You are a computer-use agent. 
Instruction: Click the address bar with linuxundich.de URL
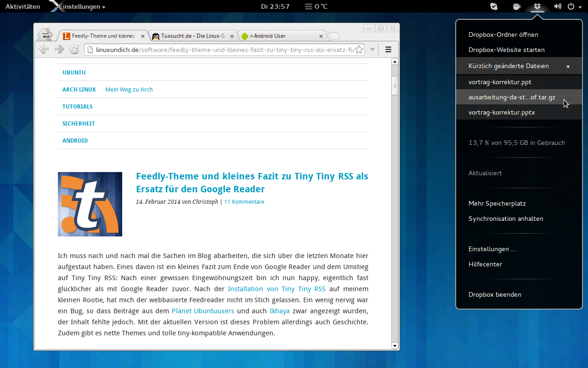click(224, 50)
